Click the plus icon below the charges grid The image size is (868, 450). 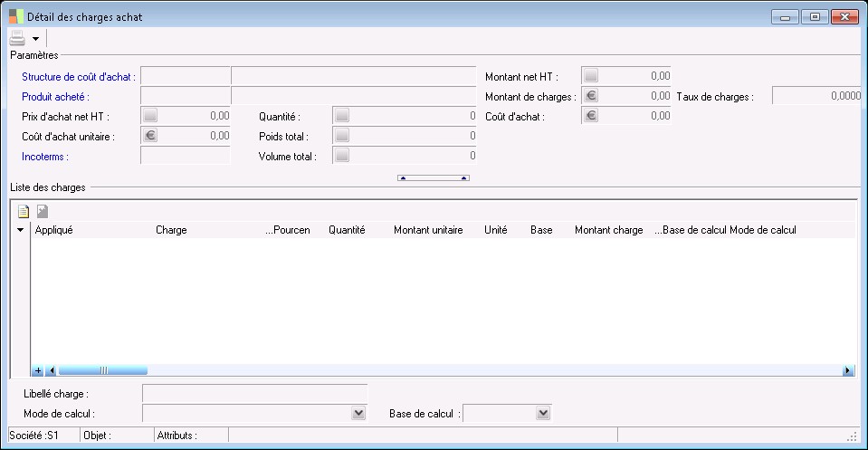point(38,370)
